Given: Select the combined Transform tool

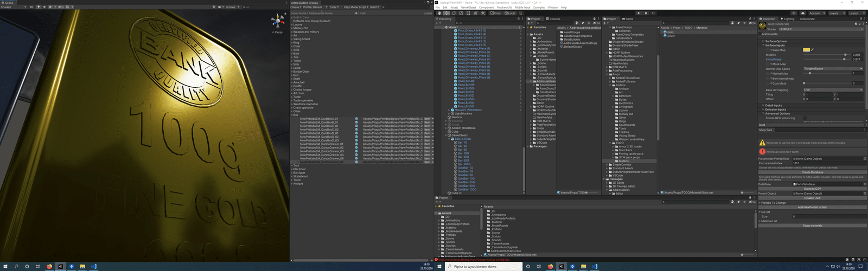Looking at the screenshot, I should [x=475, y=13].
